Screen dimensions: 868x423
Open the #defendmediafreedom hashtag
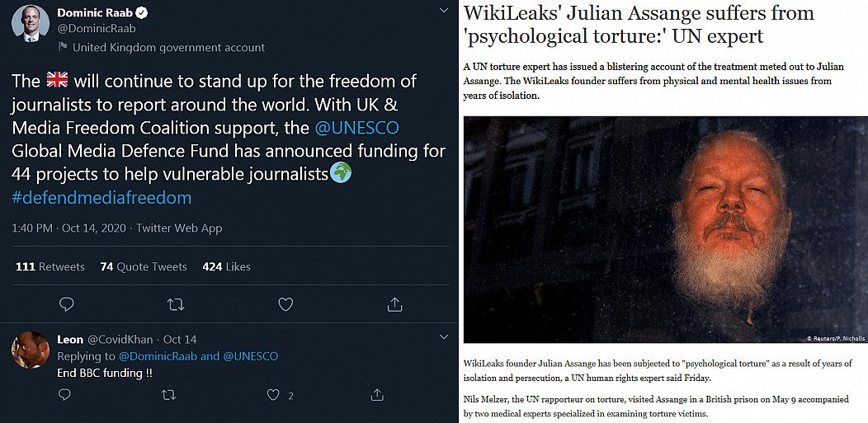pyautogui.click(x=101, y=198)
